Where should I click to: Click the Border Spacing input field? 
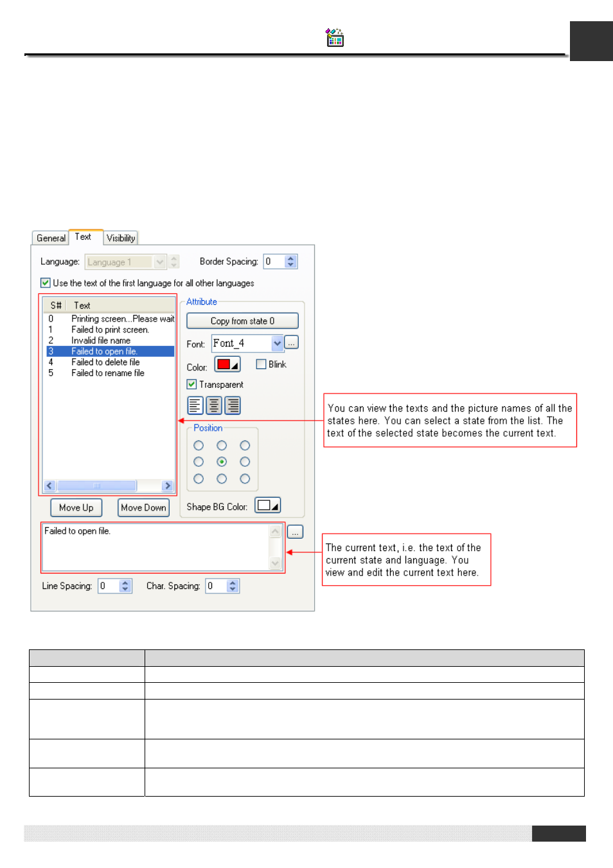274,262
